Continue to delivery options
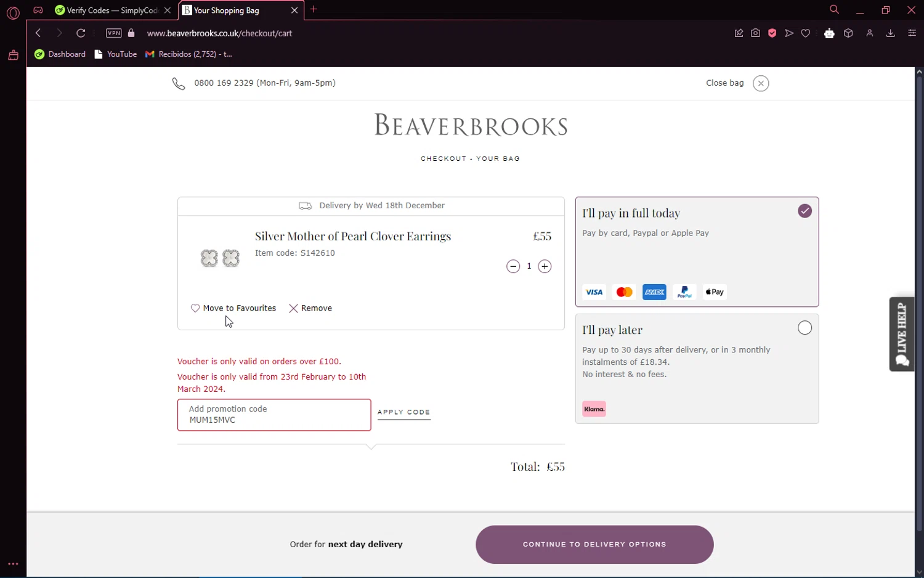The height and width of the screenshot is (578, 924). (594, 545)
